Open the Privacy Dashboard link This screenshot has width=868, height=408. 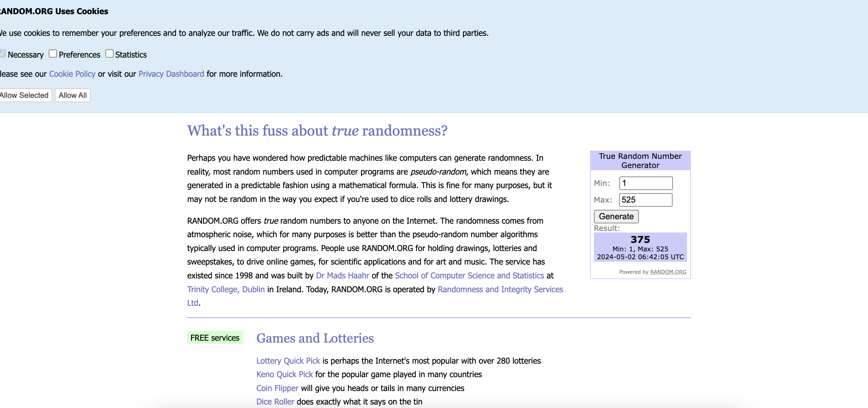[171, 74]
